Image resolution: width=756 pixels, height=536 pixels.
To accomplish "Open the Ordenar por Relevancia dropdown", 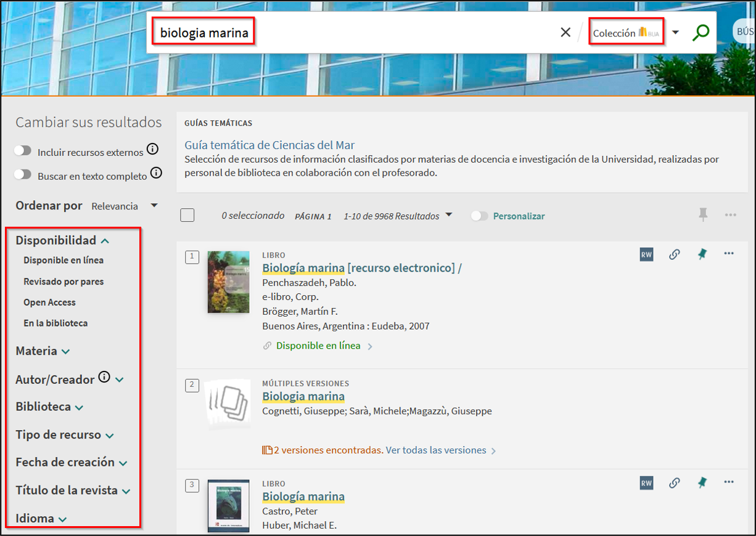I will pyautogui.click(x=124, y=206).
